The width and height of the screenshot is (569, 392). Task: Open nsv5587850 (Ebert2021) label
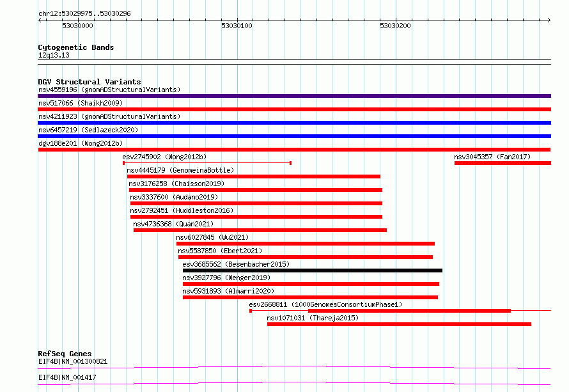coord(220,251)
